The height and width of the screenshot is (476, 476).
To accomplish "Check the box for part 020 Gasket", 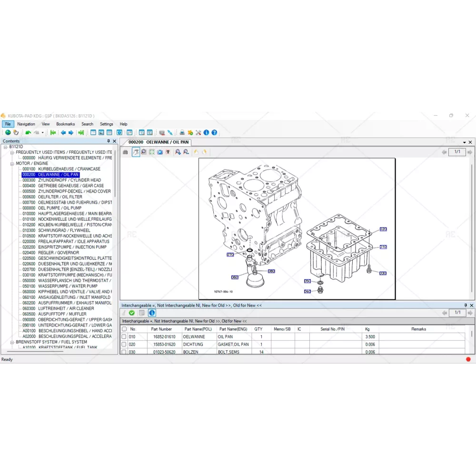I will (124, 344).
